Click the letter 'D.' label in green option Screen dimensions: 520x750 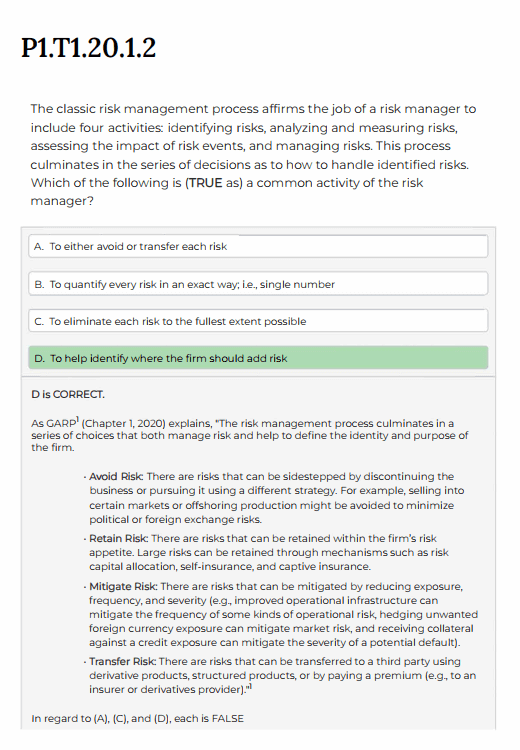(x=40, y=358)
